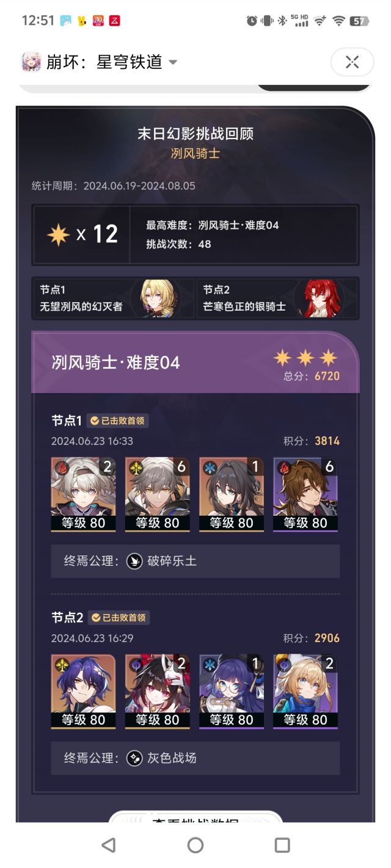
Task: Open the fox-mask character portrait in 节点2
Action: [x=157, y=691]
